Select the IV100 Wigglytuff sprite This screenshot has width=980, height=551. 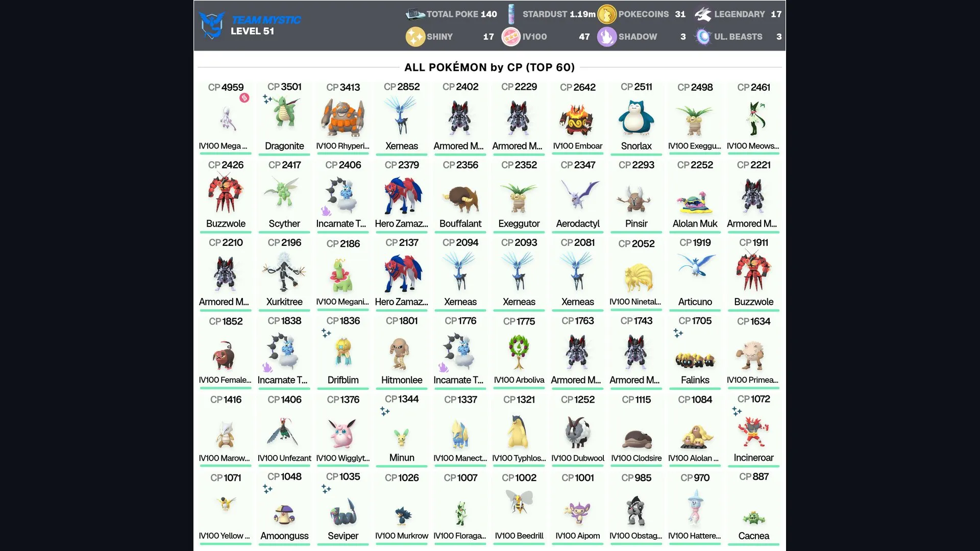pos(342,433)
